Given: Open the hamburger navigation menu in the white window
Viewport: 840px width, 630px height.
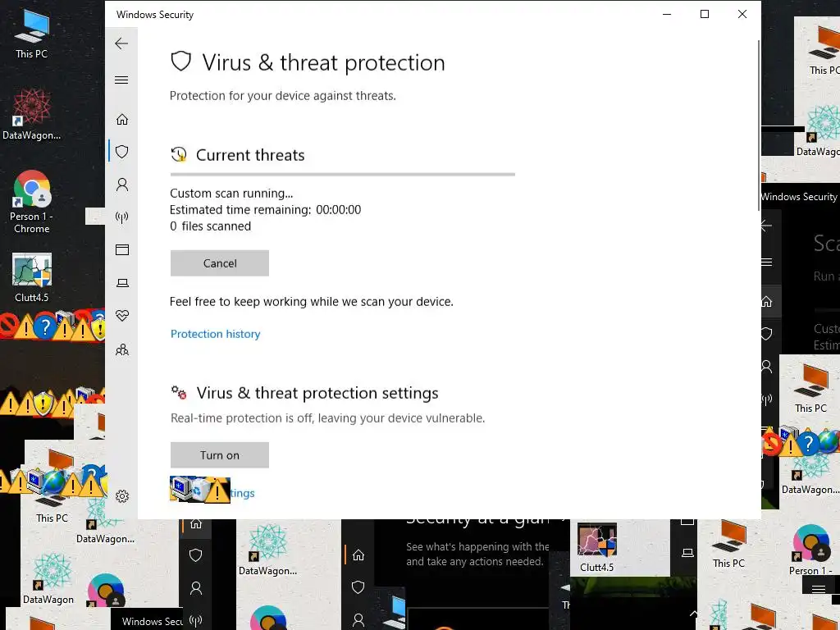Looking at the screenshot, I should [x=121, y=80].
